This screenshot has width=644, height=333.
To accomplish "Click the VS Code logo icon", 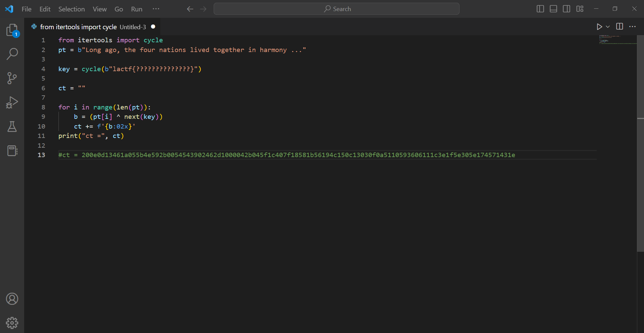I will click(9, 9).
